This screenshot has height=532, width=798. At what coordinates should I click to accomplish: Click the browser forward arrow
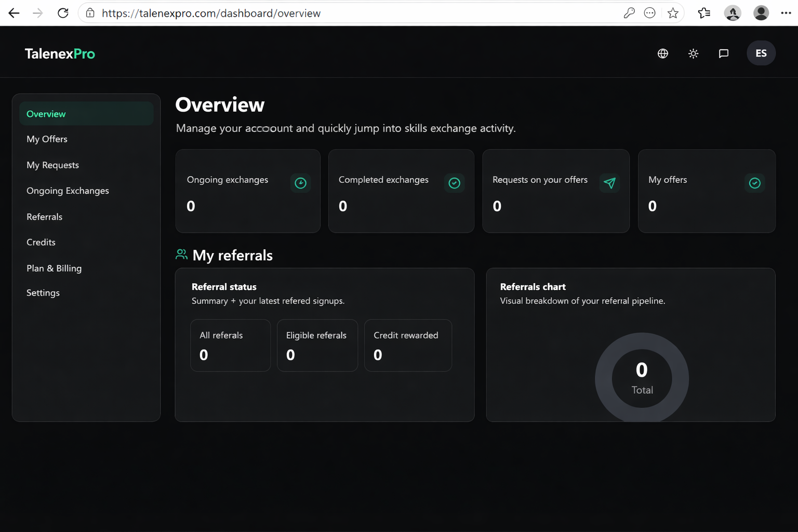point(38,13)
